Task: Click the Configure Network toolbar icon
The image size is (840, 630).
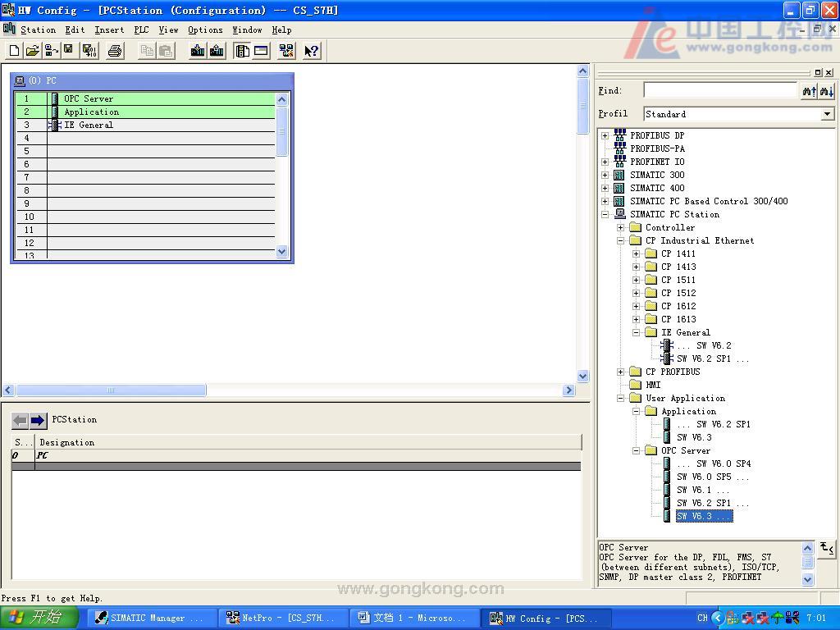Action: pyautogui.click(x=286, y=51)
